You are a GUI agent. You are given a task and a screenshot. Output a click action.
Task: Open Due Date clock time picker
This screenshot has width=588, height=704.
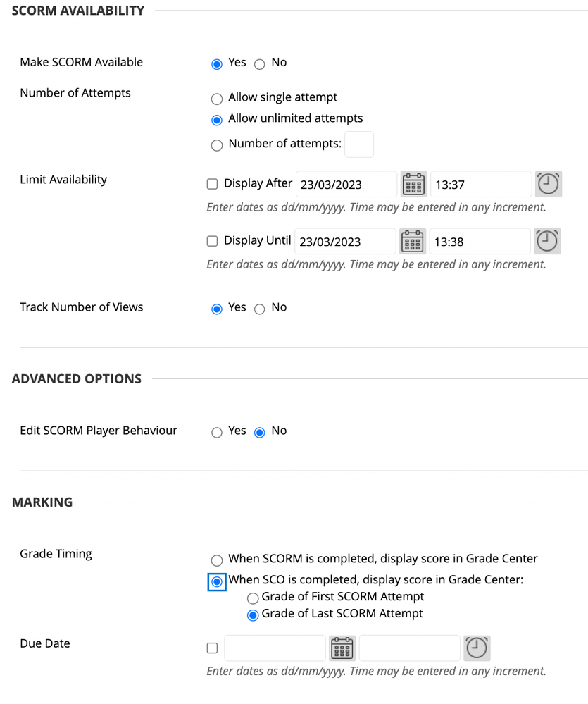[477, 648]
